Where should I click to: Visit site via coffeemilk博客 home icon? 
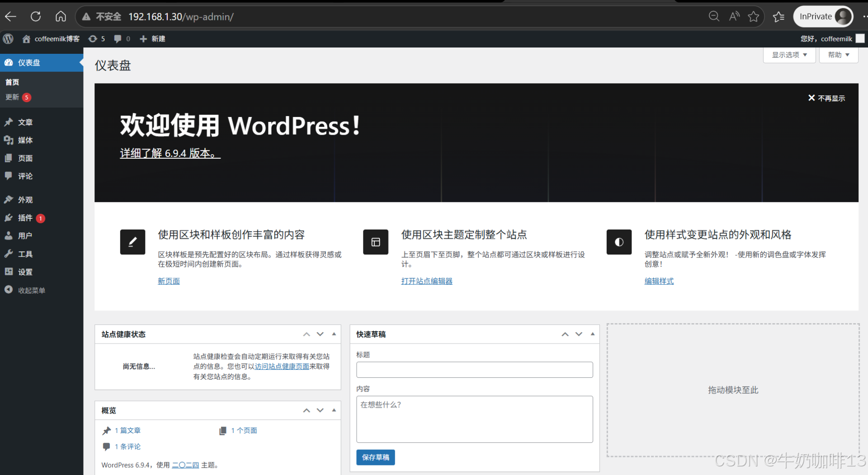pos(51,39)
